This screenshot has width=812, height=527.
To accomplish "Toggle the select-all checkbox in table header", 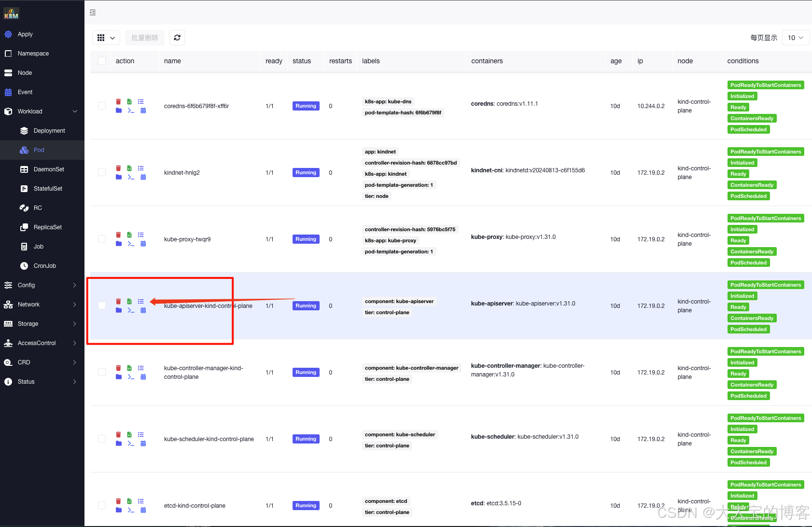I will click(x=102, y=61).
